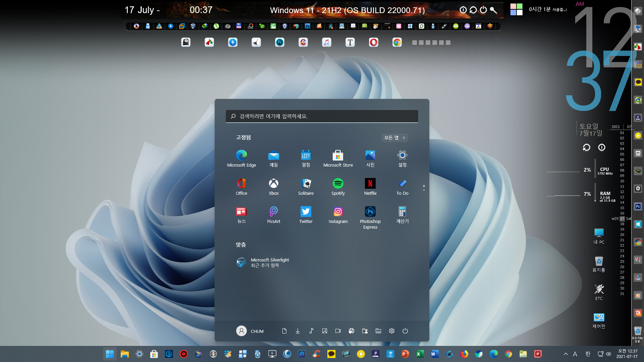The width and height of the screenshot is (644, 362).
Task: Open Documents folder shortcut in Start footer
Action: (x=284, y=331)
